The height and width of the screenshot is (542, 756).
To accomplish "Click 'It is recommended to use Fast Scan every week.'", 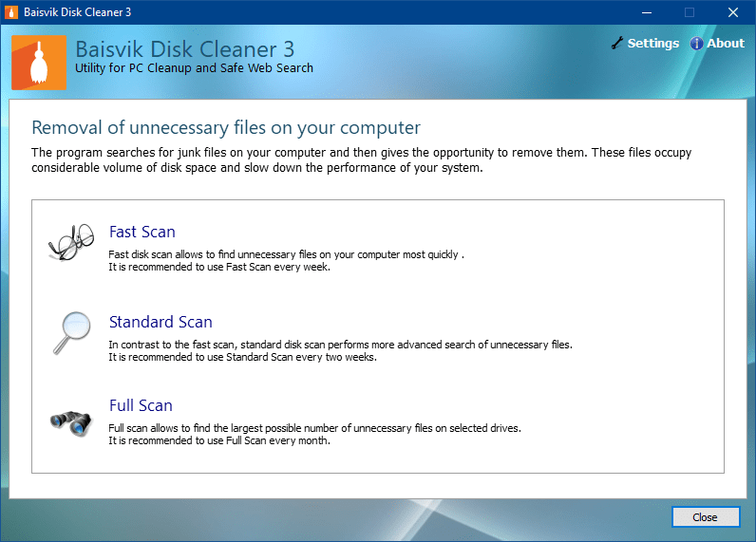I will [219, 267].
